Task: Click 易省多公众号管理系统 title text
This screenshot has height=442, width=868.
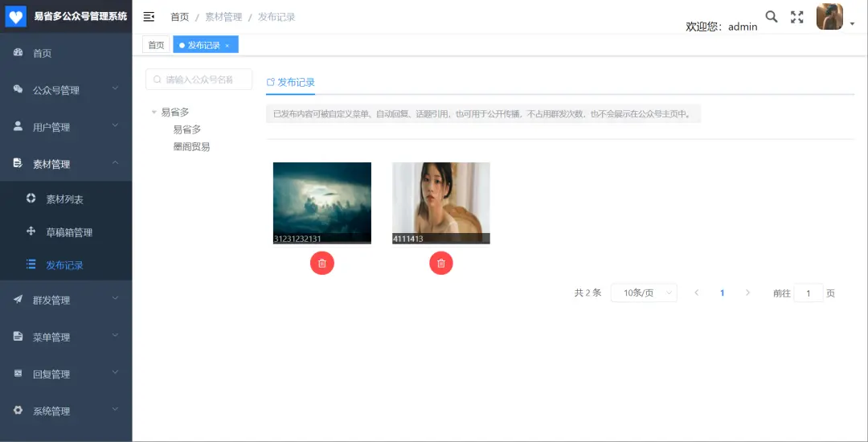Action: coord(81,16)
